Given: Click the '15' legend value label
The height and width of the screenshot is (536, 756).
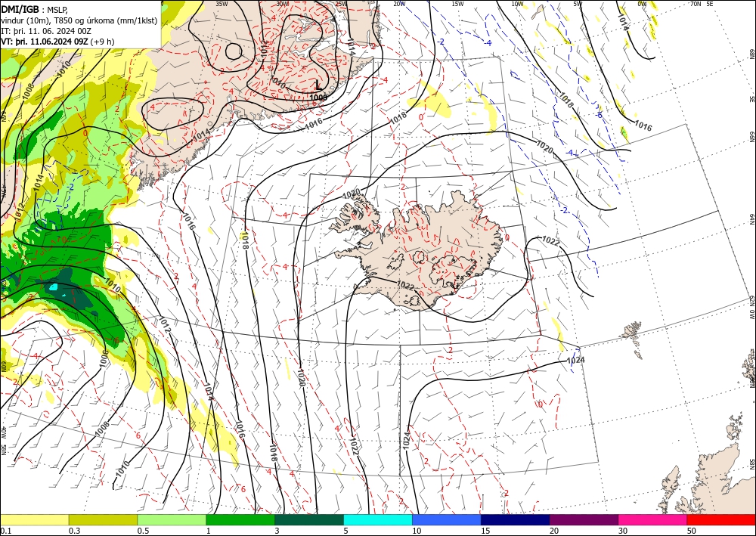Looking at the screenshot, I should (x=485, y=531).
